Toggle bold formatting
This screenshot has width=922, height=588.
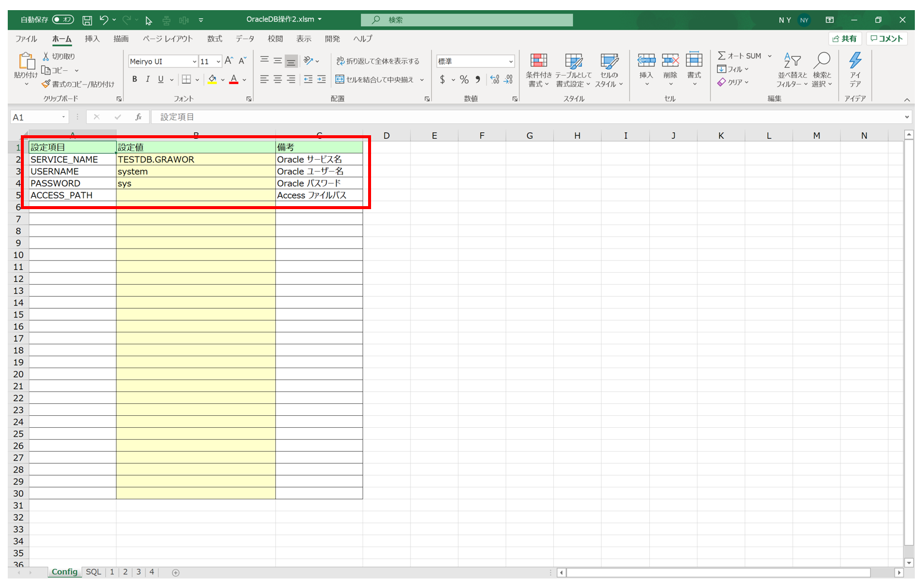pos(135,79)
